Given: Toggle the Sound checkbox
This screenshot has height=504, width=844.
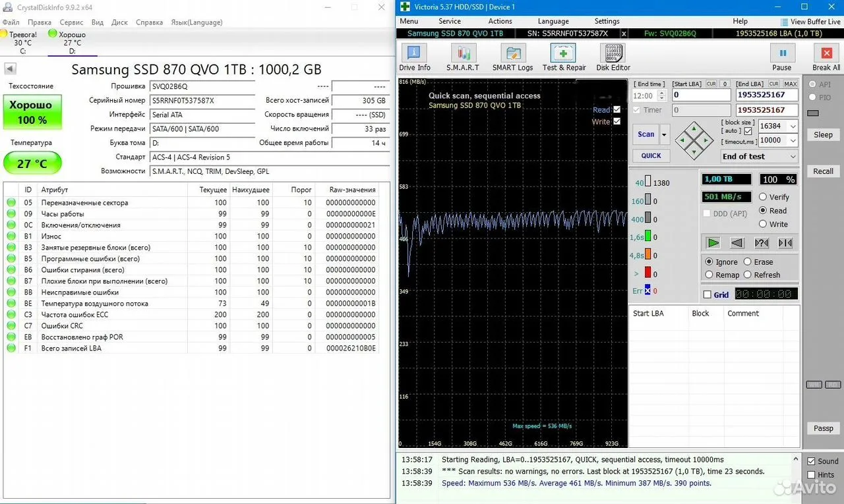Looking at the screenshot, I should pos(812,461).
